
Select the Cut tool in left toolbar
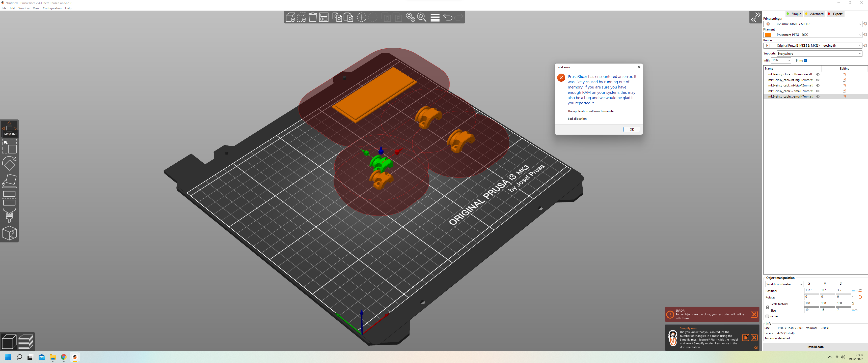pyautogui.click(x=9, y=198)
